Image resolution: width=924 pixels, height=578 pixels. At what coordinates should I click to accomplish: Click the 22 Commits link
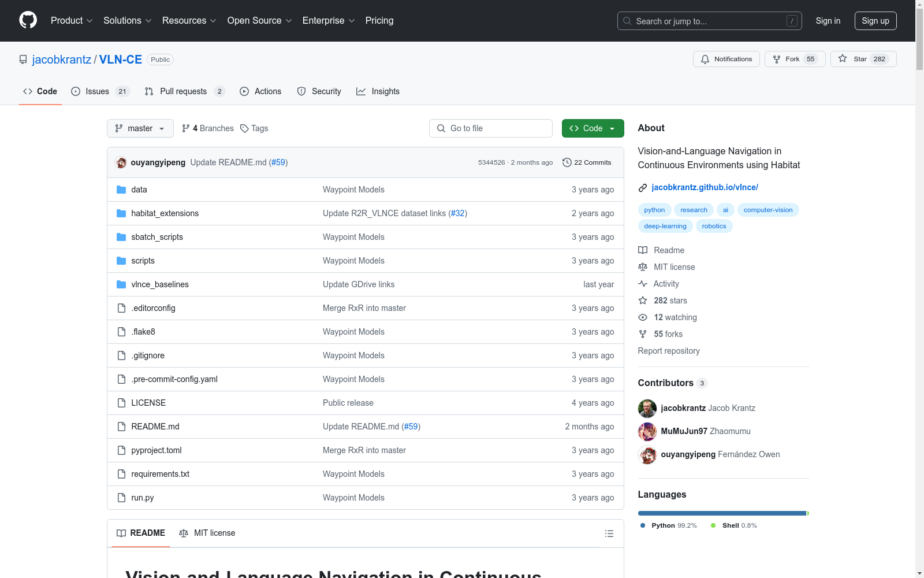pyautogui.click(x=587, y=162)
